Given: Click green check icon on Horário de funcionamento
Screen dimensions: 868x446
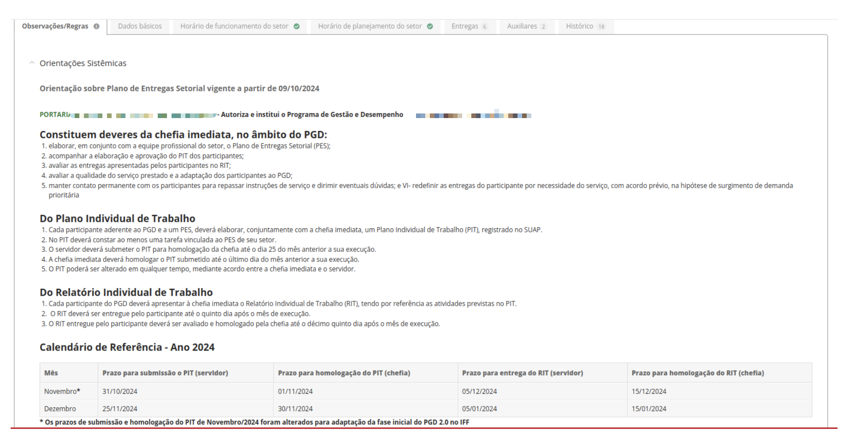Looking at the screenshot, I should (x=297, y=26).
